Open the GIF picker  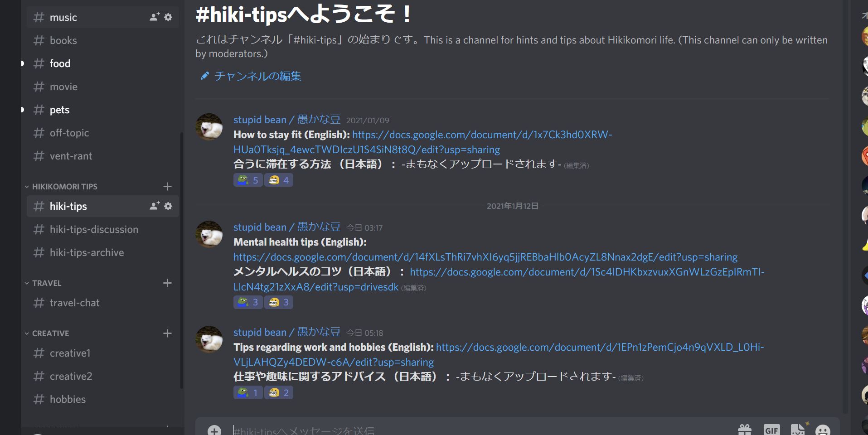771,430
